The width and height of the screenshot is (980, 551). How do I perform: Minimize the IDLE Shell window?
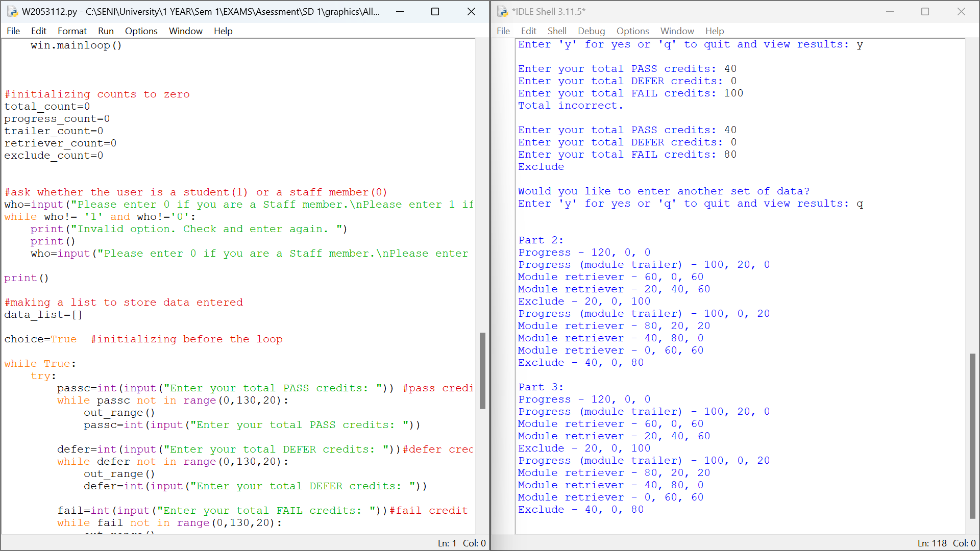click(890, 11)
